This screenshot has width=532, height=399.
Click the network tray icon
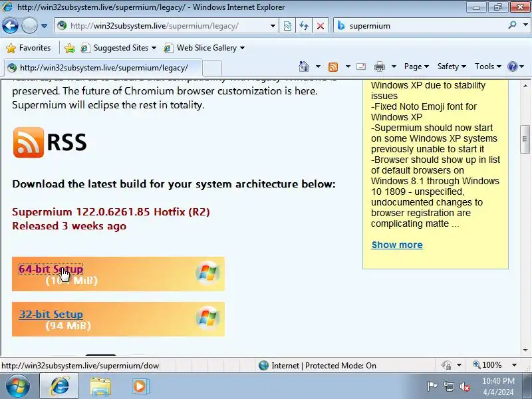448,386
